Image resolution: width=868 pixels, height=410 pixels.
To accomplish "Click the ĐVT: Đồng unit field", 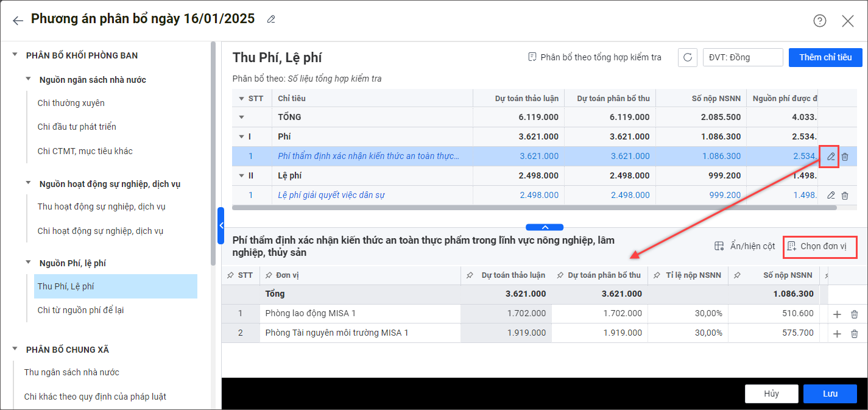I will coord(742,57).
